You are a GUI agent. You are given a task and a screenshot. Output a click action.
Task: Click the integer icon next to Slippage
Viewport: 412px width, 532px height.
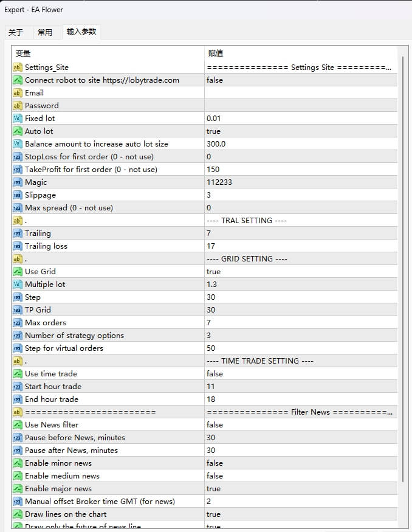[x=17, y=195]
